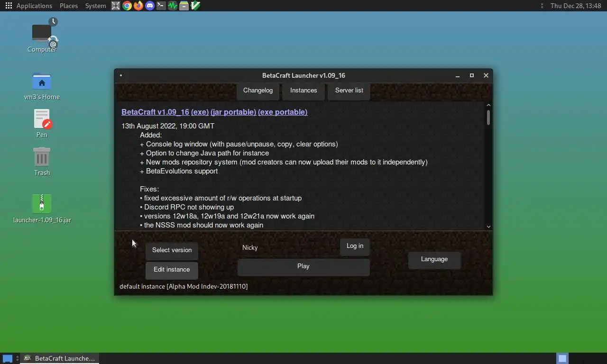Click the 'Discord RPC not showing up' line
The height and width of the screenshot is (364, 607).
click(x=187, y=207)
